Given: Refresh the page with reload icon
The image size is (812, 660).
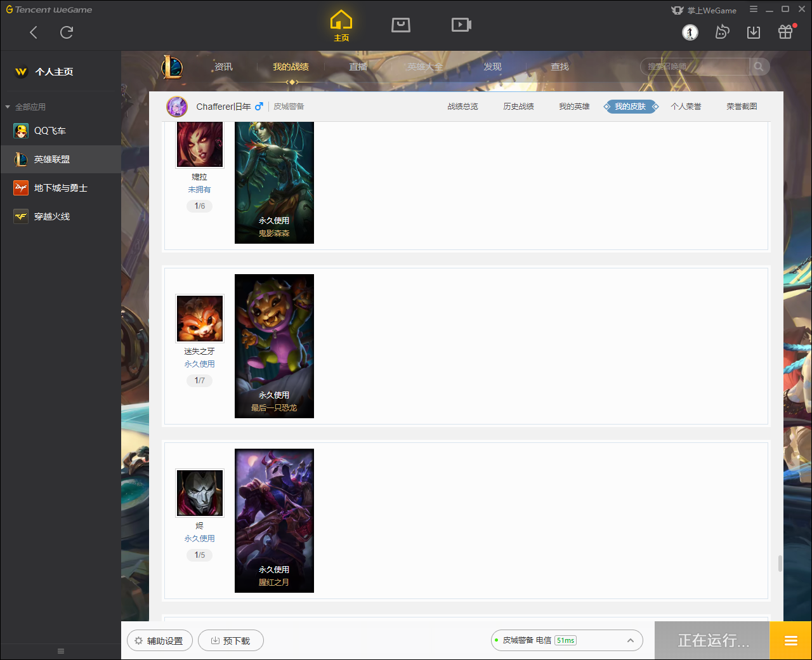Looking at the screenshot, I should pyautogui.click(x=67, y=32).
